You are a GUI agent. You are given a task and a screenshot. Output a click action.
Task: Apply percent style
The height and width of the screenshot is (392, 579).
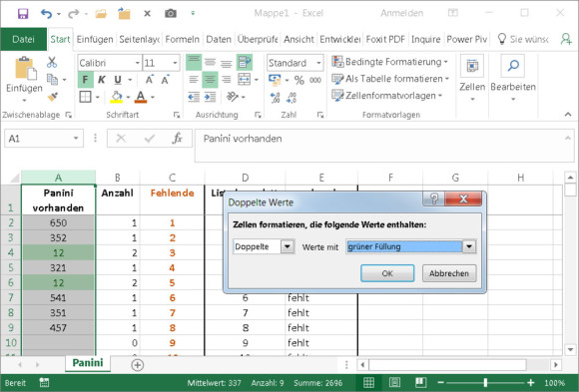coord(299,80)
